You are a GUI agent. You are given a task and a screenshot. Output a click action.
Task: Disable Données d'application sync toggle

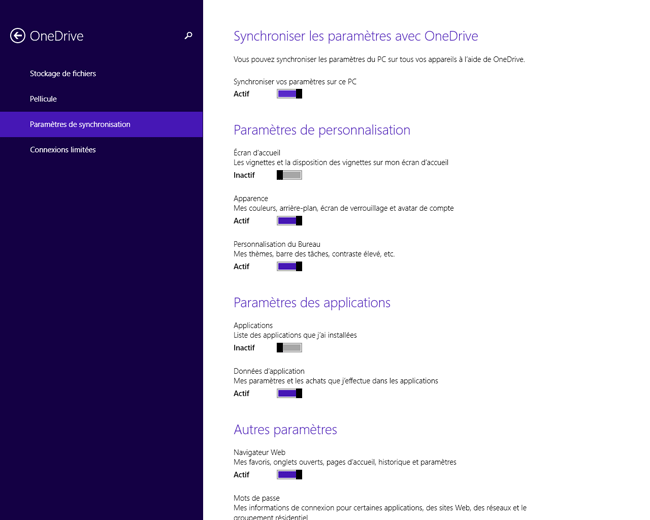tap(289, 393)
